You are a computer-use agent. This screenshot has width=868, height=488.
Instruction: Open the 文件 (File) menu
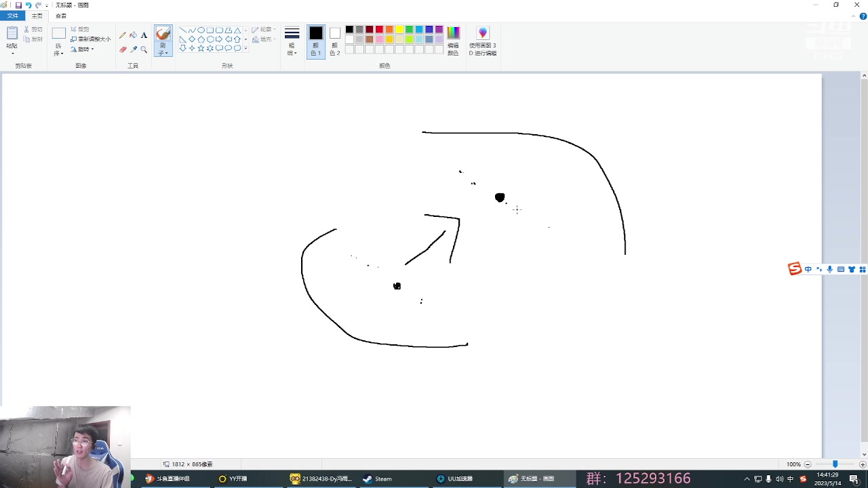click(x=12, y=16)
